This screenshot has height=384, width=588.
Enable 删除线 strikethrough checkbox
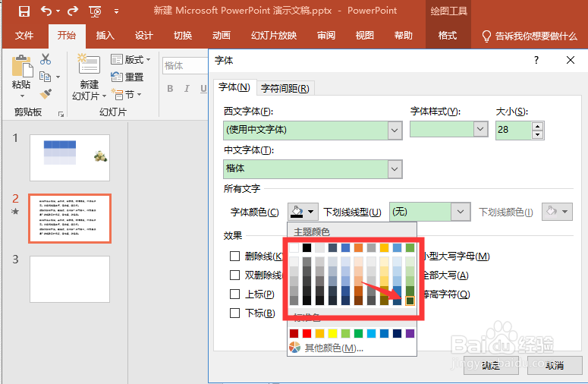coord(234,256)
